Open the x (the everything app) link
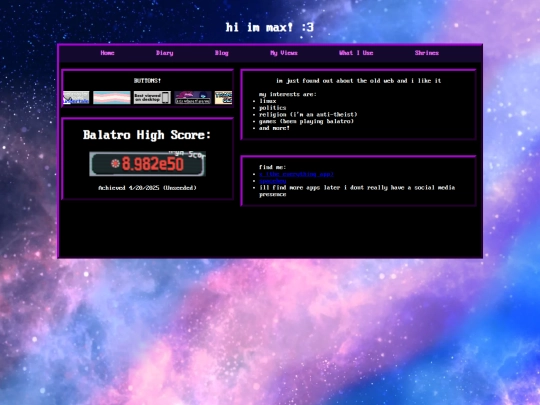Viewport: 540px width, 405px height. [296, 174]
